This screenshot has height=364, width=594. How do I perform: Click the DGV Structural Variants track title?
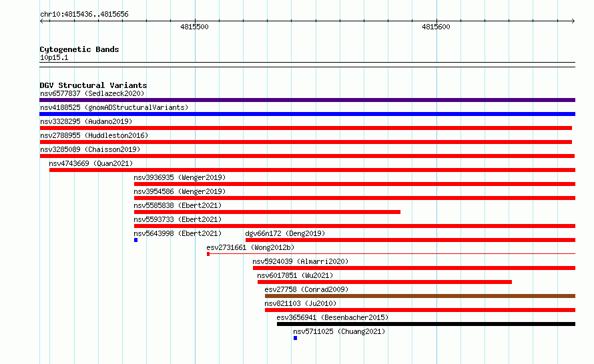tap(93, 85)
